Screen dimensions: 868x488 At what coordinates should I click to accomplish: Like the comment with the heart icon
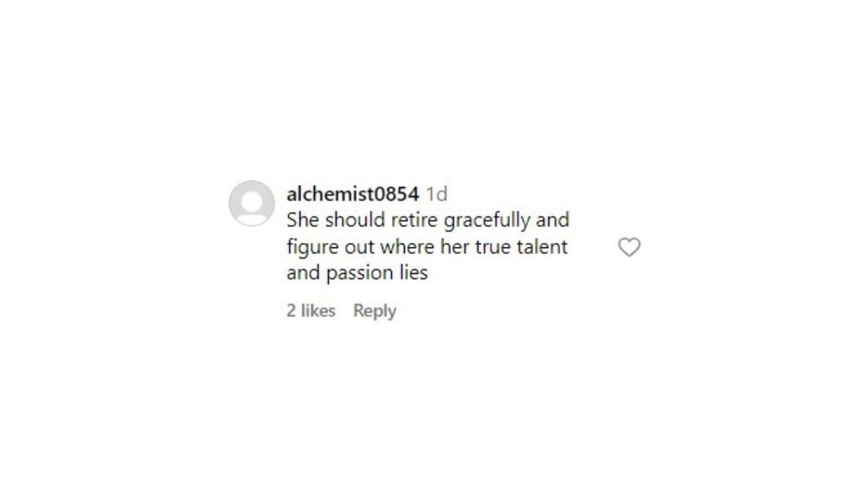point(629,247)
